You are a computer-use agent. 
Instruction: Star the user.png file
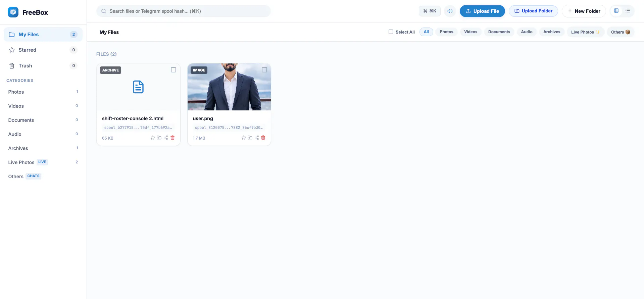pos(244,138)
